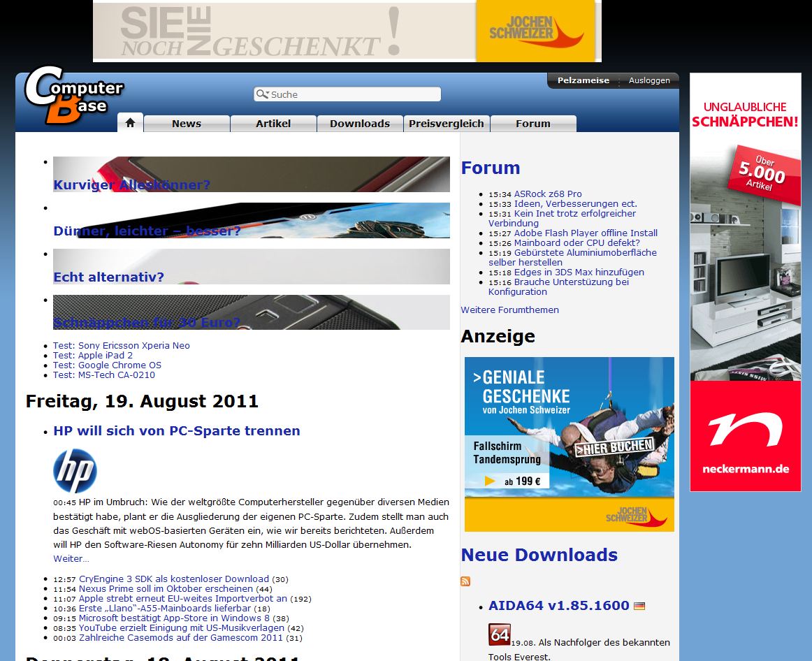Focus the Suche search field

347,94
